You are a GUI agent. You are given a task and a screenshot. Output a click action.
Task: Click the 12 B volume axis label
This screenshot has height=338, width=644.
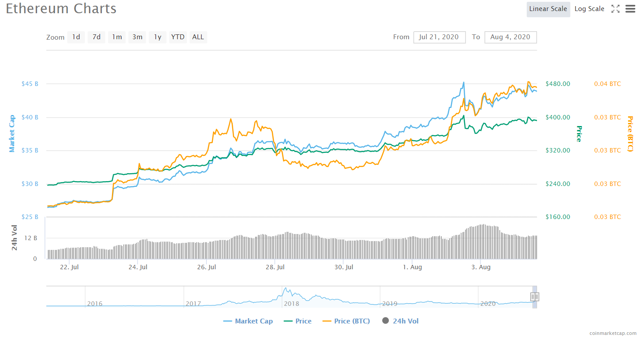tap(30, 238)
